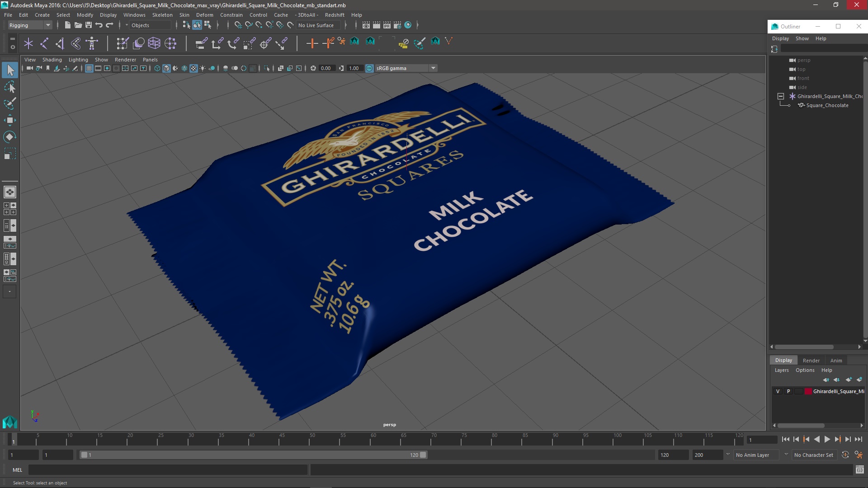Undo the last action
This screenshot has width=868, height=488.
click(x=99, y=25)
